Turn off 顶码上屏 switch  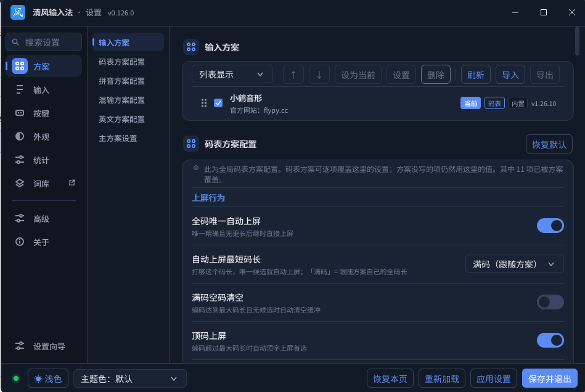coord(550,340)
